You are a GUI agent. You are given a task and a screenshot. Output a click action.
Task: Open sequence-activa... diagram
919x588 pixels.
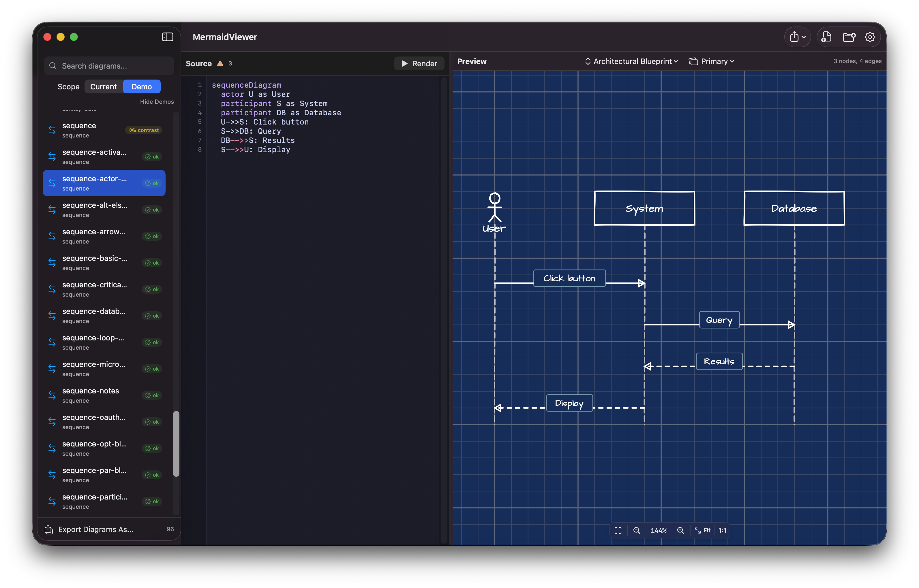(x=104, y=157)
